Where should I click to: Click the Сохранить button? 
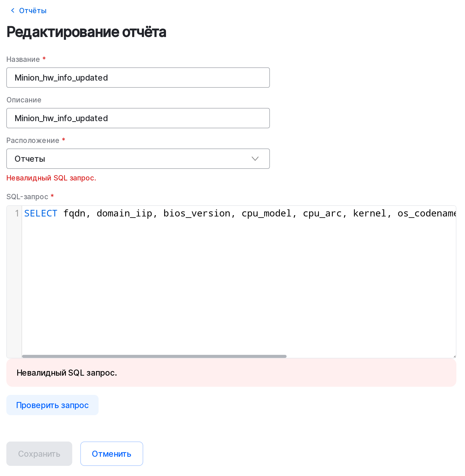[x=39, y=454]
